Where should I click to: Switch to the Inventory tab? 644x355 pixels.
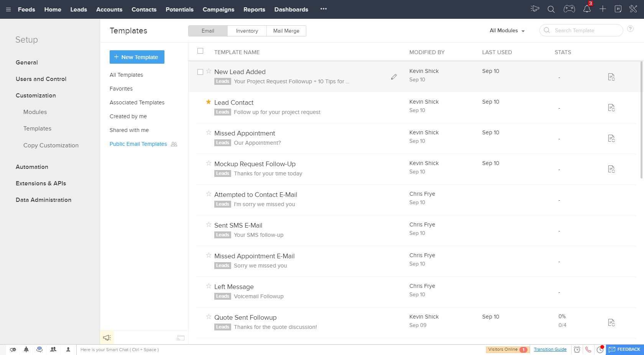click(247, 31)
